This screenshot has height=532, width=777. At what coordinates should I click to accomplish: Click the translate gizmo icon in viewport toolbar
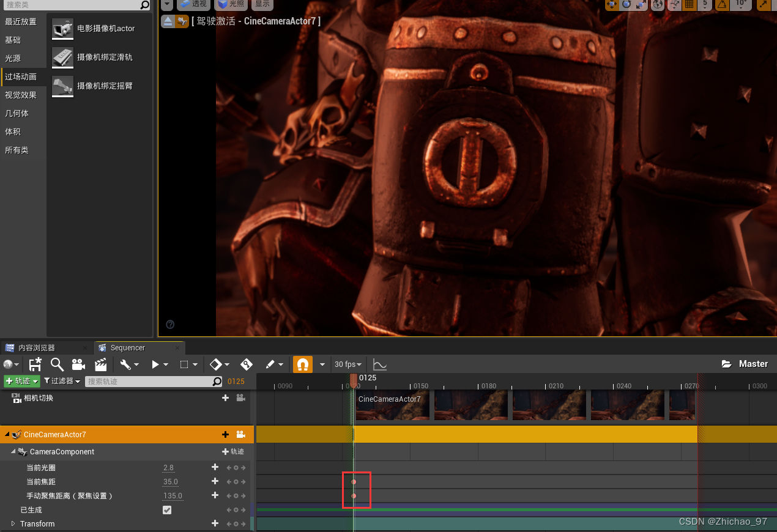[x=611, y=4]
